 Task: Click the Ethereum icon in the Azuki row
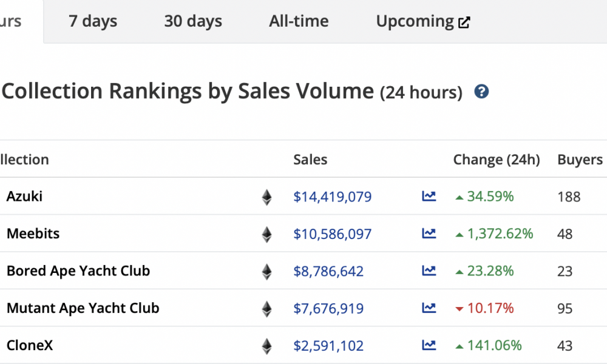pyautogui.click(x=266, y=197)
